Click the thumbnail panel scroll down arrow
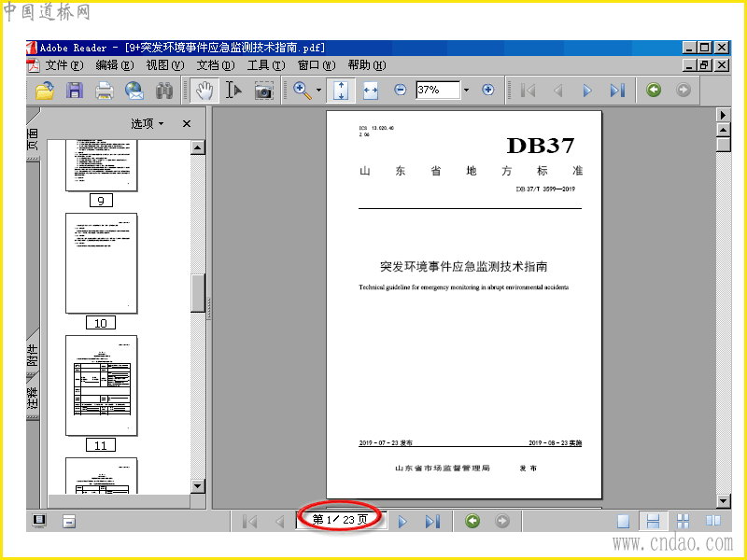Screen dimensions: 747x560 [198, 486]
